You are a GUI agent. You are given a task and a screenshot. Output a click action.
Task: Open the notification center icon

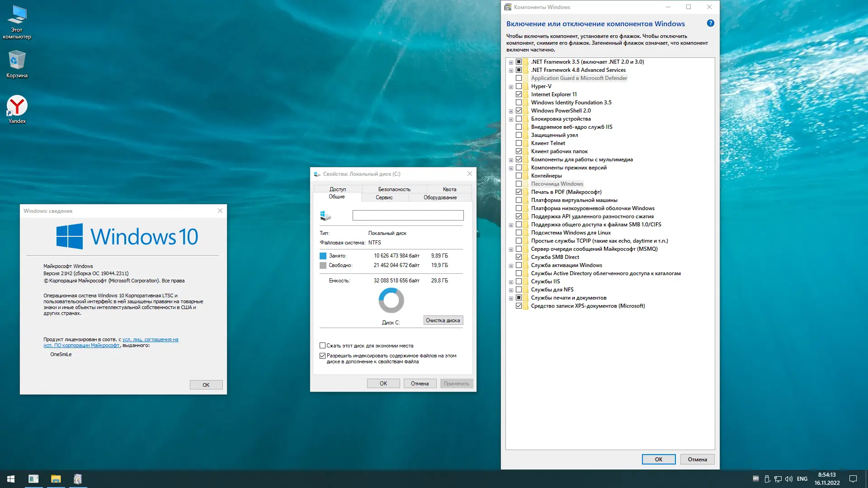tap(853, 479)
